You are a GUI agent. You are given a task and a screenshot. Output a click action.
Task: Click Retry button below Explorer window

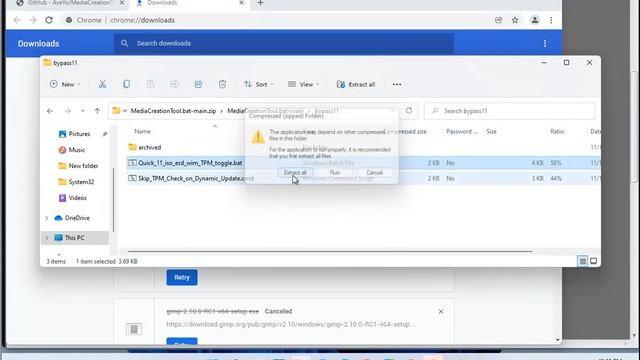pos(182,278)
